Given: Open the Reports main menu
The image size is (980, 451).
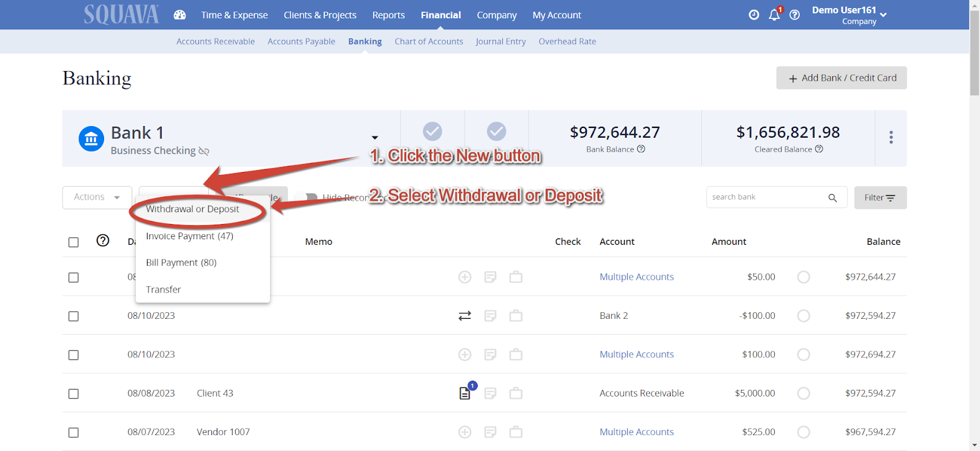Looking at the screenshot, I should coord(388,15).
